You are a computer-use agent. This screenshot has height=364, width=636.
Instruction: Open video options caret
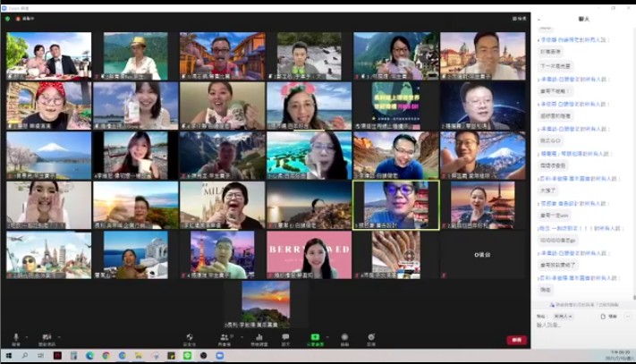(x=59, y=337)
